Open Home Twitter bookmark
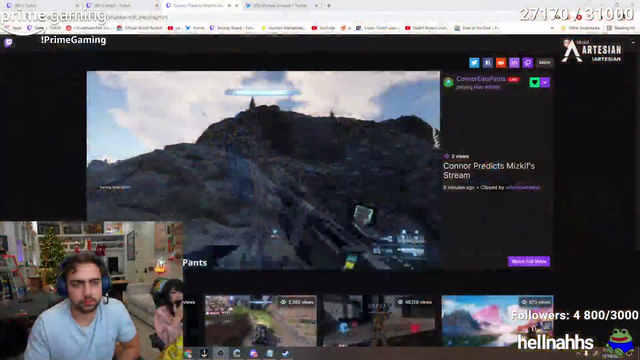This screenshot has width=640, height=360. [x=195, y=28]
